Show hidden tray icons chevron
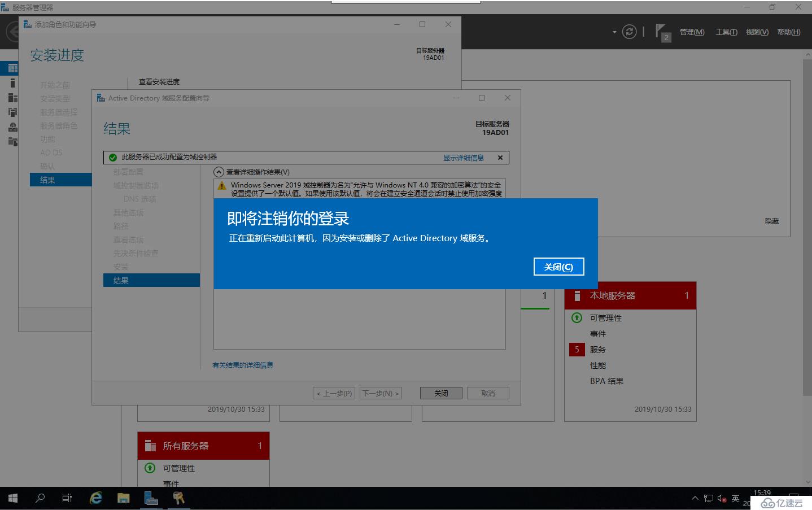Viewport: 812px width, 510px height. (695, 498)
